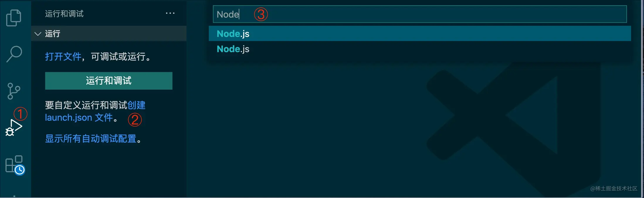Viewport: 644px width, 198px height.
Task: Click the 打开文件 link
Action: click(63, 57)
